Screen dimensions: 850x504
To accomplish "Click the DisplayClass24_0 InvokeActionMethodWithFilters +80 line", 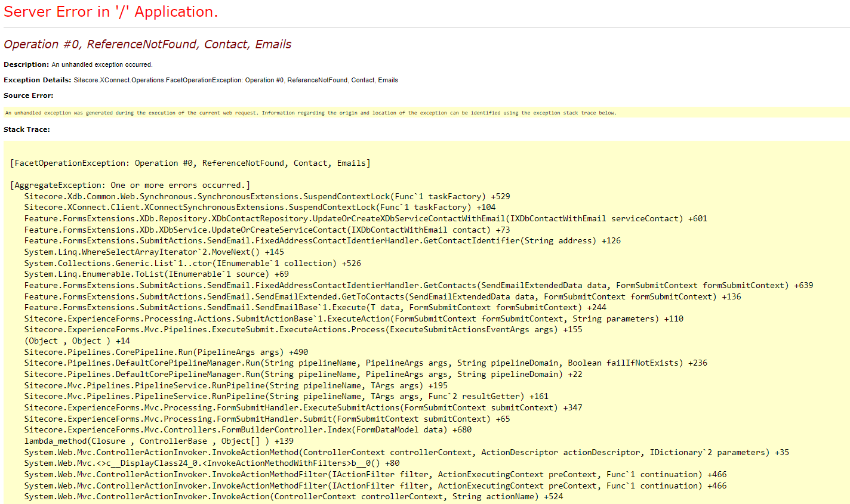I will pyautogui.click(x=212, y=463).
